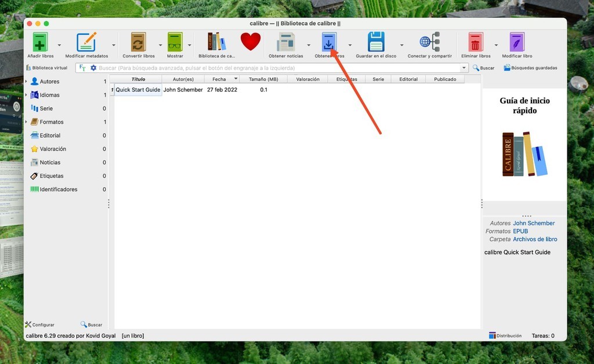Select Editorial in the tag browser
The width and height of the screenshot is (594, 364).
50,136
